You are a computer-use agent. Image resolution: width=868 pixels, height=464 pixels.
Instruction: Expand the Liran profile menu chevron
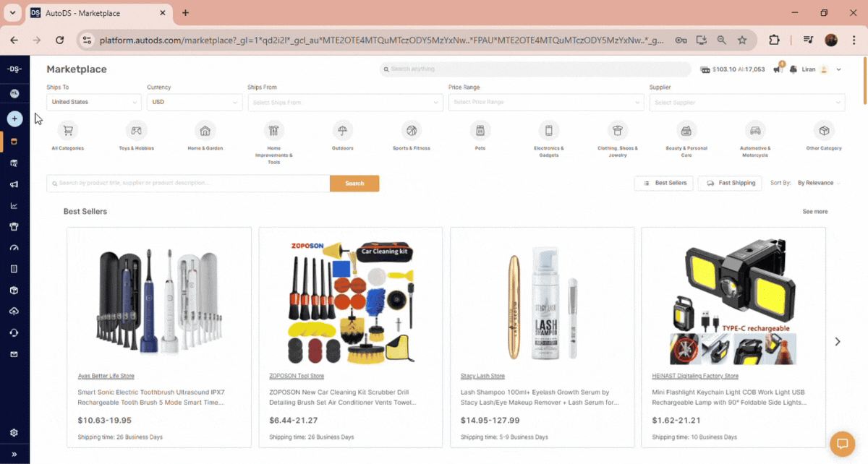(838, 69)
